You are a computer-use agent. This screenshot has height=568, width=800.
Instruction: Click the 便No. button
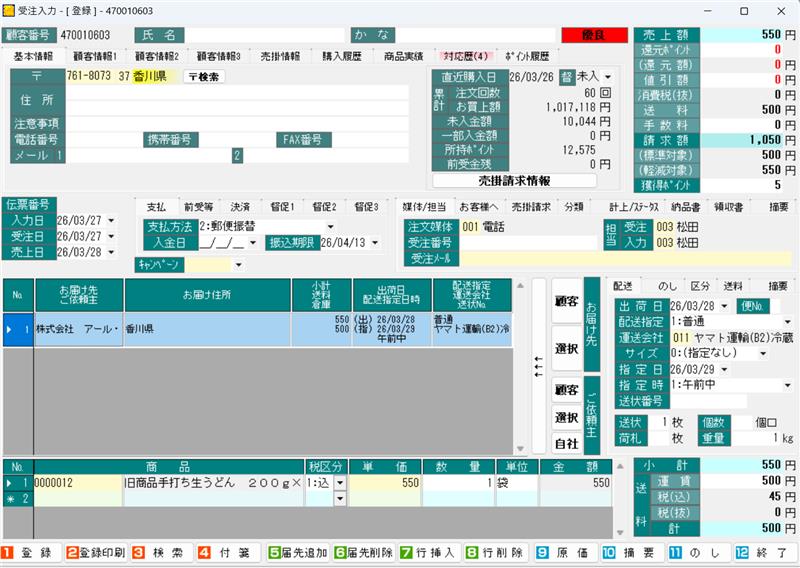click(752, 306)
